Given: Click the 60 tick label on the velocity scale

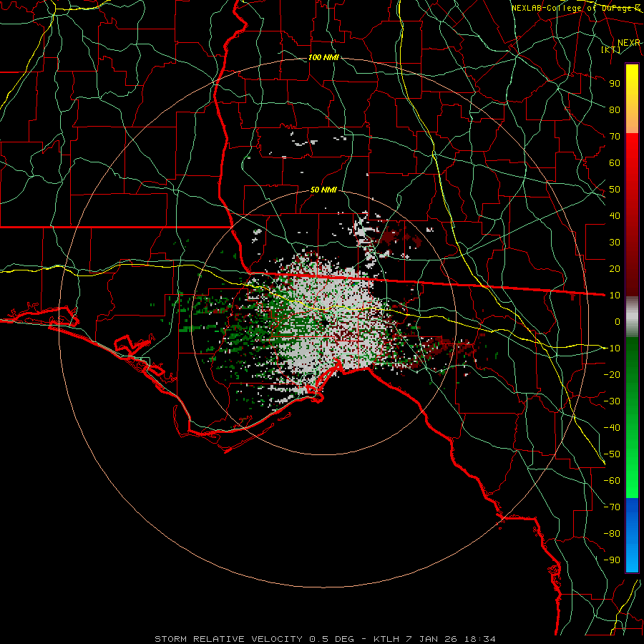Looking at the screenshot, I should (615, 163).
